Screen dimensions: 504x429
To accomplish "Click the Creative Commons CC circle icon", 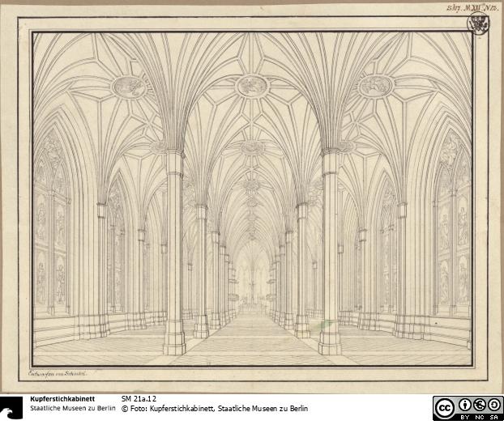I will (445, 408).
